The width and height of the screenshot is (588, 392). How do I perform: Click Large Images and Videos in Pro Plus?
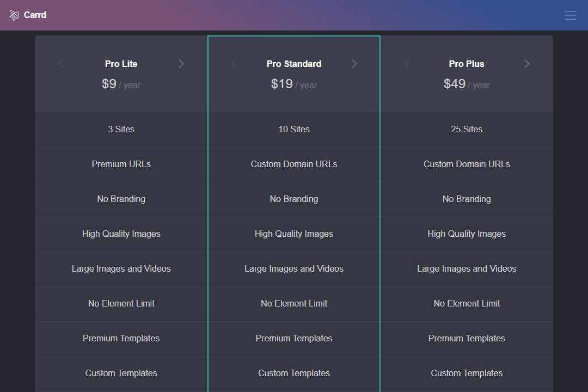click(467, 269)
